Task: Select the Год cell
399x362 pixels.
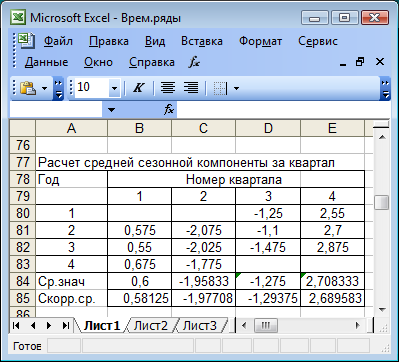Action: pyautogui.click(x=71, y=180)
